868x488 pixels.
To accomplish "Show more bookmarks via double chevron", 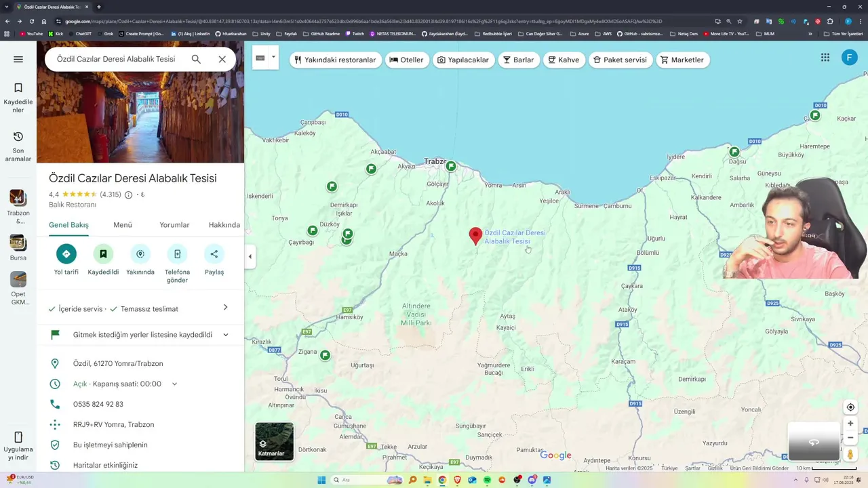I will pos(810,33).
